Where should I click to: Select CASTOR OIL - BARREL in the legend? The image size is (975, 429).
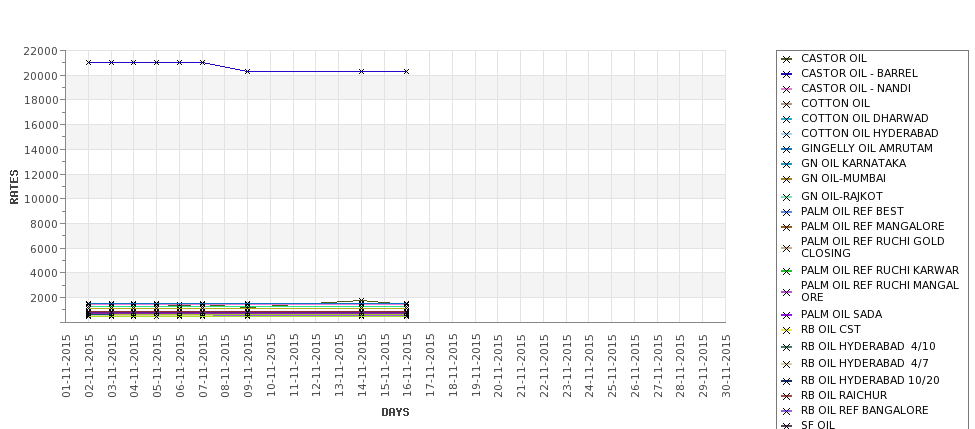tap(859, 73)
